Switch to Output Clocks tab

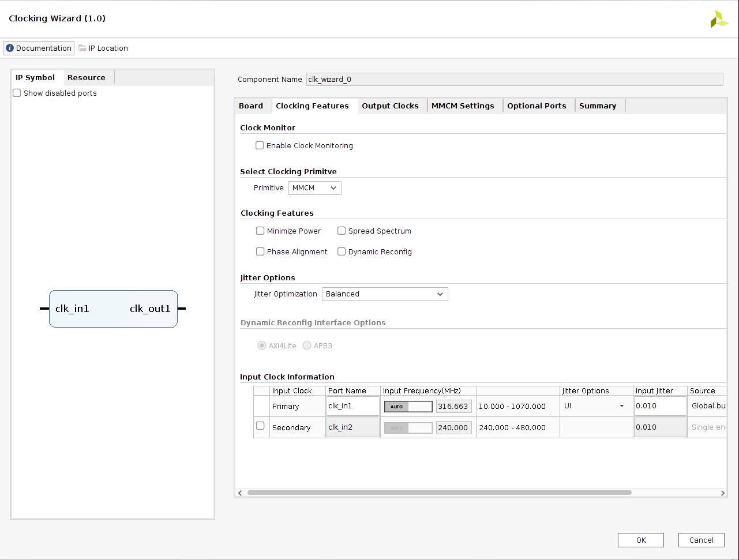coord(390,106)
